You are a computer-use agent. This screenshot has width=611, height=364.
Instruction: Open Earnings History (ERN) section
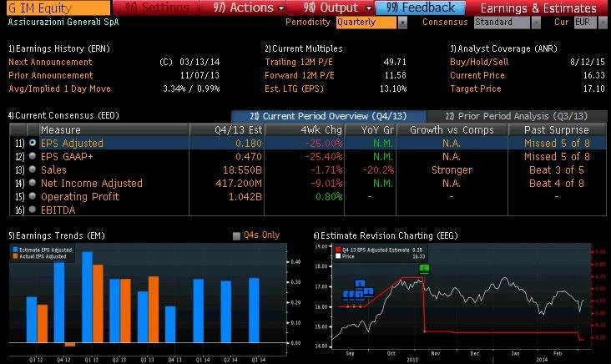click(59, 48)
